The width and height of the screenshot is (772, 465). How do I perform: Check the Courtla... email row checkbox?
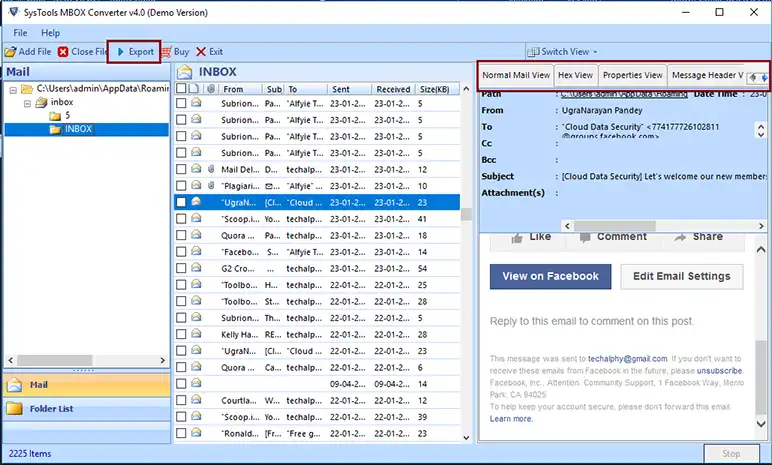point(181,400)
